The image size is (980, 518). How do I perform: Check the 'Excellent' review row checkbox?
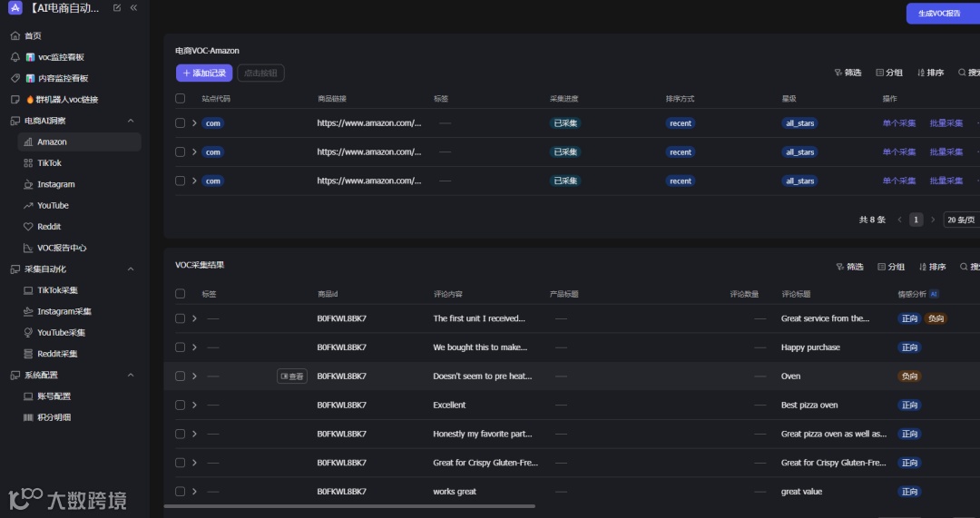point(180,405)
